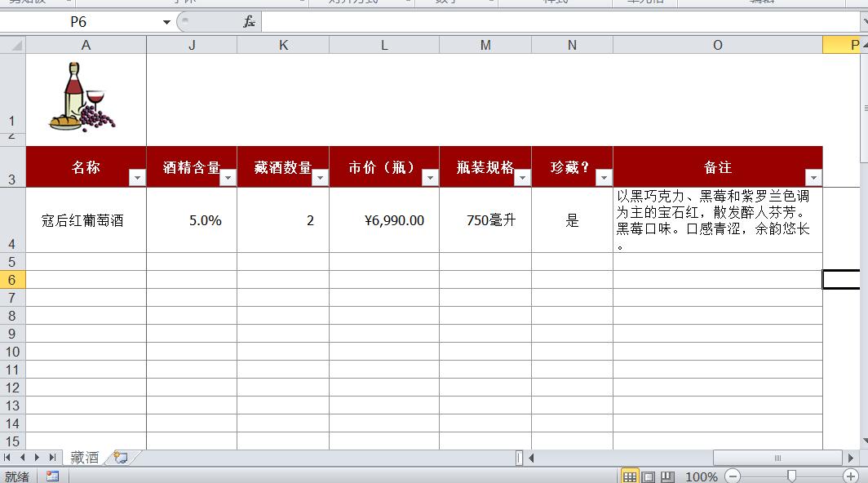This screenshot has width=868, height=483.
Task: Open the 名称 column filter dropdown
Action: point(138,177)
